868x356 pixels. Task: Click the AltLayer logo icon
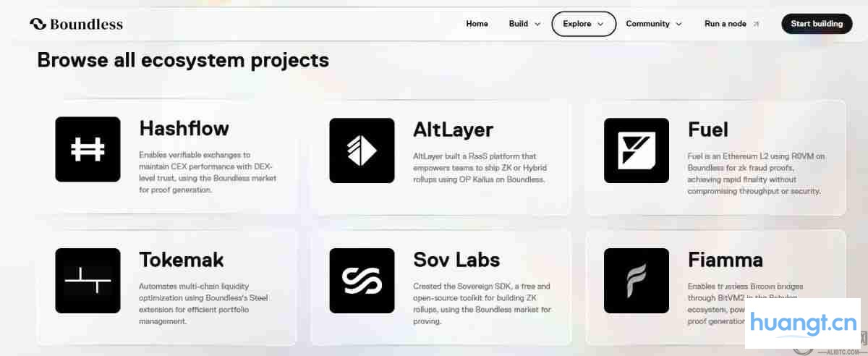pos(362,151)
